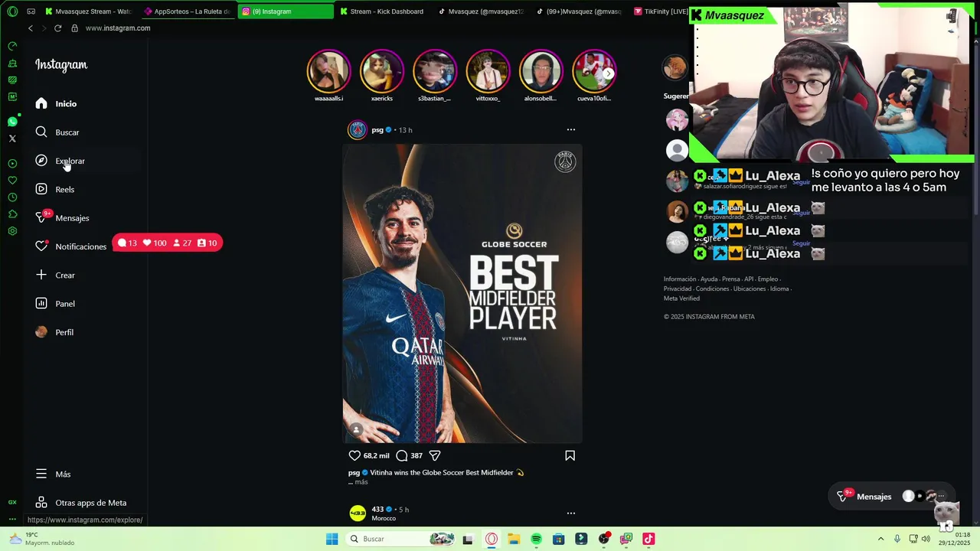
Task: Open Otras apps de Meta
Action: pos(80,503)
